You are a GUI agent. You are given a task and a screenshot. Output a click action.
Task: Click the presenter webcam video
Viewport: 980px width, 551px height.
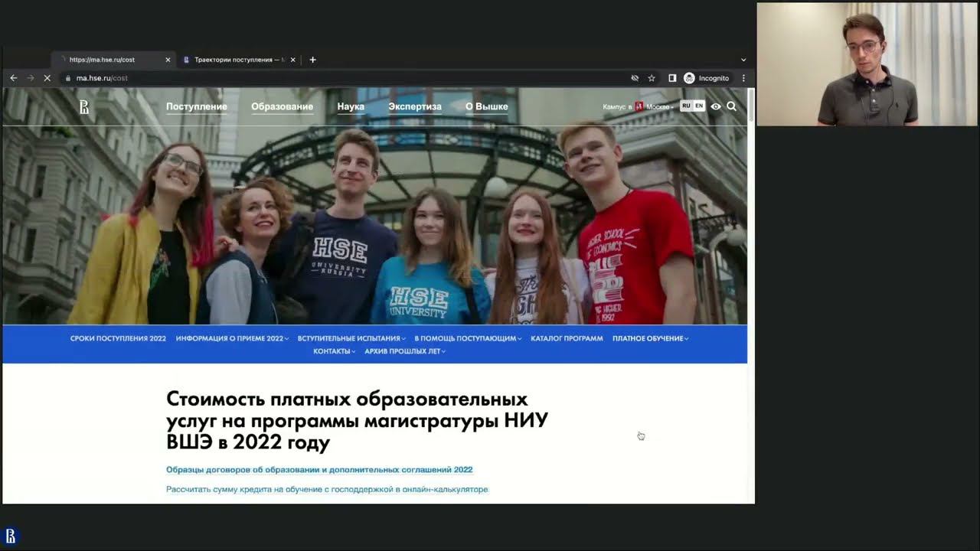[867, 64]
